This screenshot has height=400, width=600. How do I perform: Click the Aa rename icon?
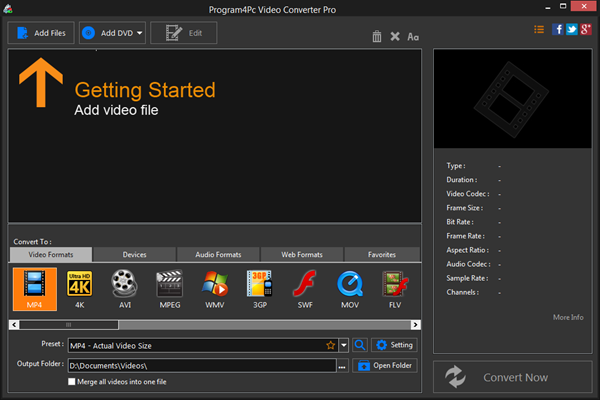click(x=413, y=37)
